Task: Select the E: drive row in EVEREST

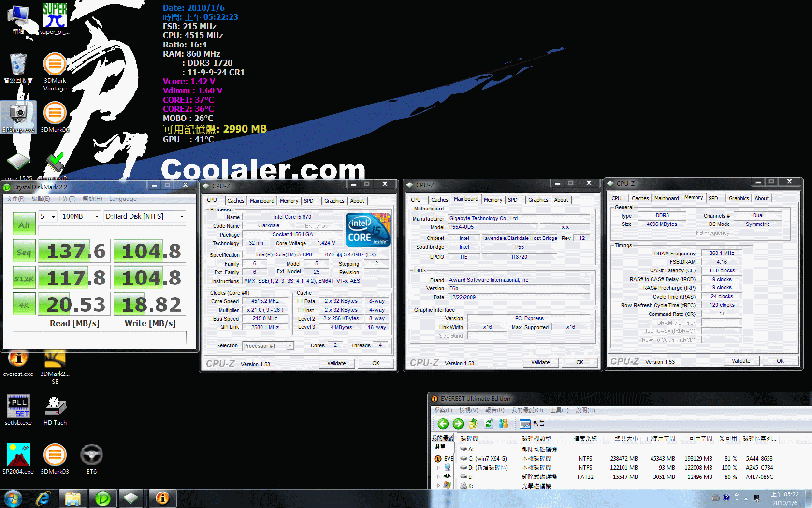Action: click(616, 477)
